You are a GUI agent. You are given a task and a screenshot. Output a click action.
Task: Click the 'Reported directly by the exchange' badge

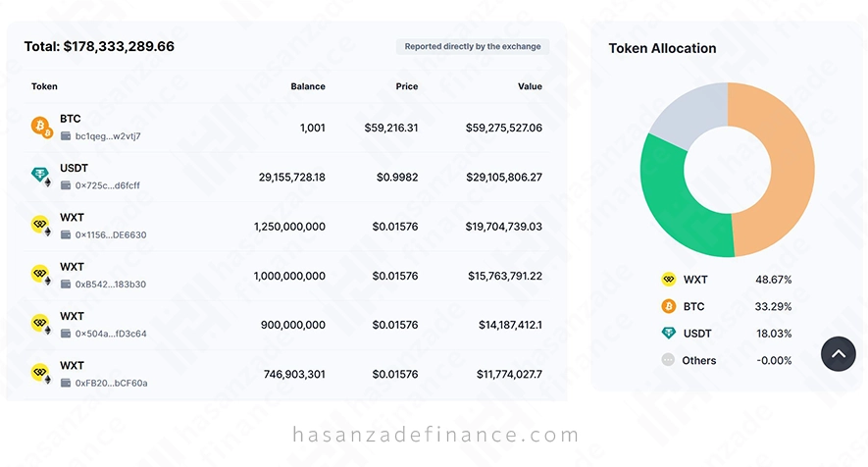[473, 46]
